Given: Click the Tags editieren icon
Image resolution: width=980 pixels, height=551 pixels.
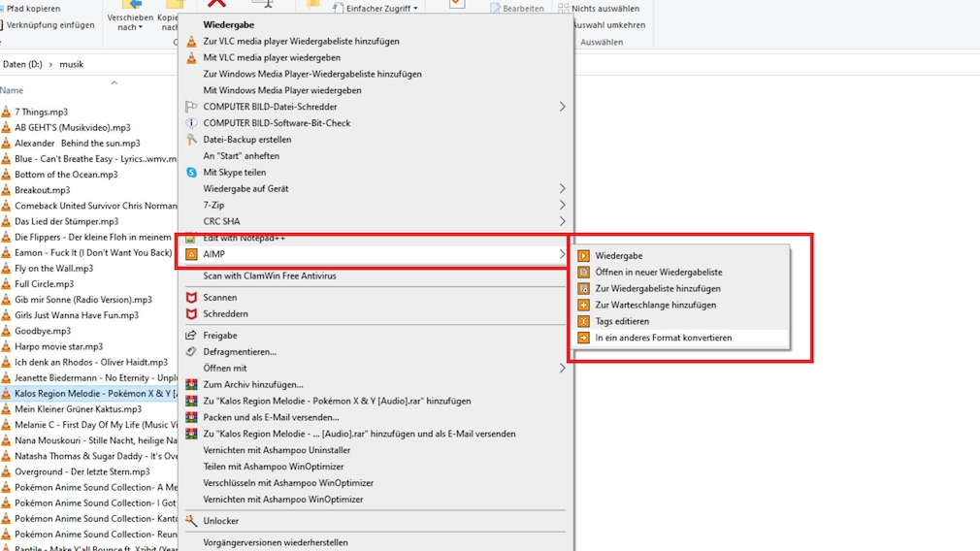Looking at the screenshot, I should click(583, 321).
